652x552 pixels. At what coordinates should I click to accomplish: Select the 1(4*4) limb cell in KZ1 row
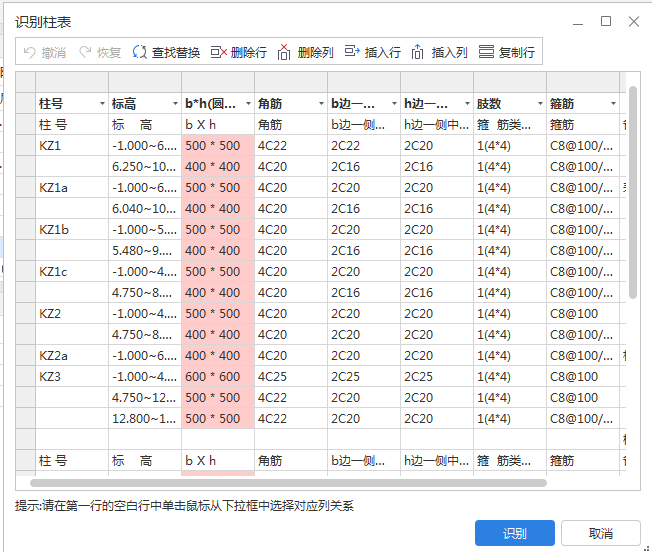[510, 145]
